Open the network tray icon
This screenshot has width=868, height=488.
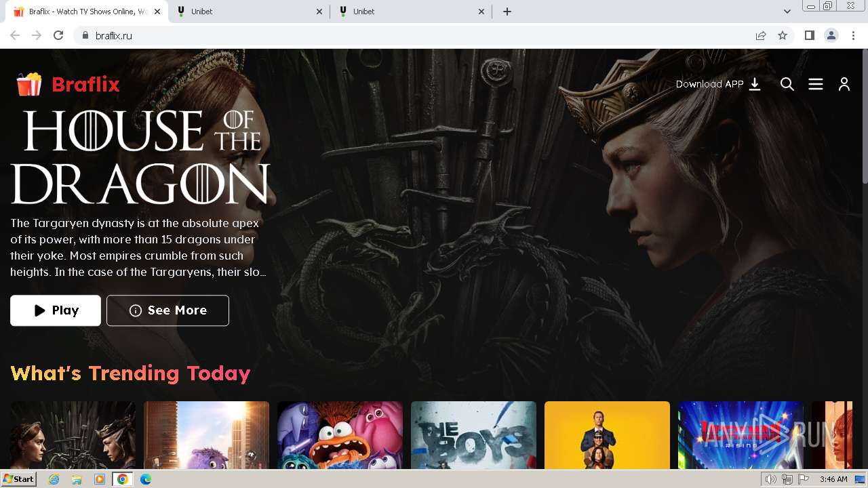tap(787, 479)
